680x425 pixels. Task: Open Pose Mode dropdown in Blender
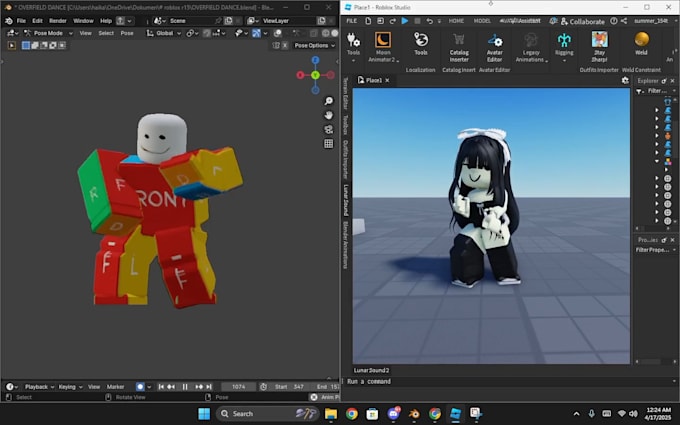pyautogui.click(x=49, y=33)
